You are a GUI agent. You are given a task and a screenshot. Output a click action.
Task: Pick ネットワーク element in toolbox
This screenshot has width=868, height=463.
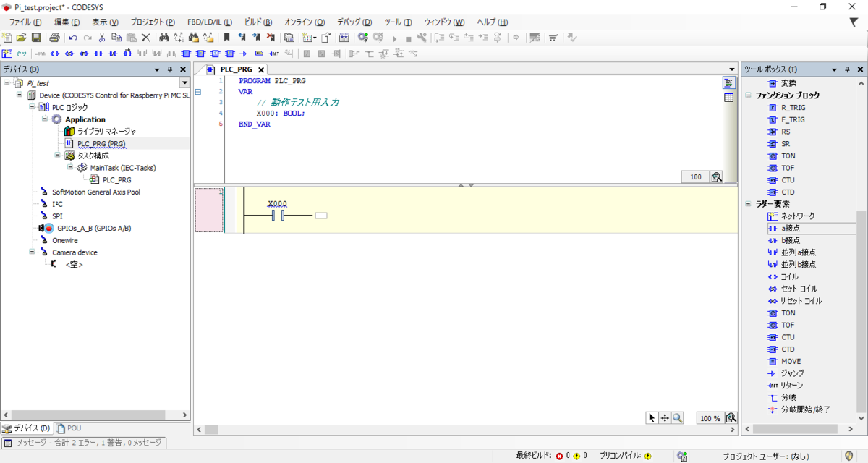point(798,216)
